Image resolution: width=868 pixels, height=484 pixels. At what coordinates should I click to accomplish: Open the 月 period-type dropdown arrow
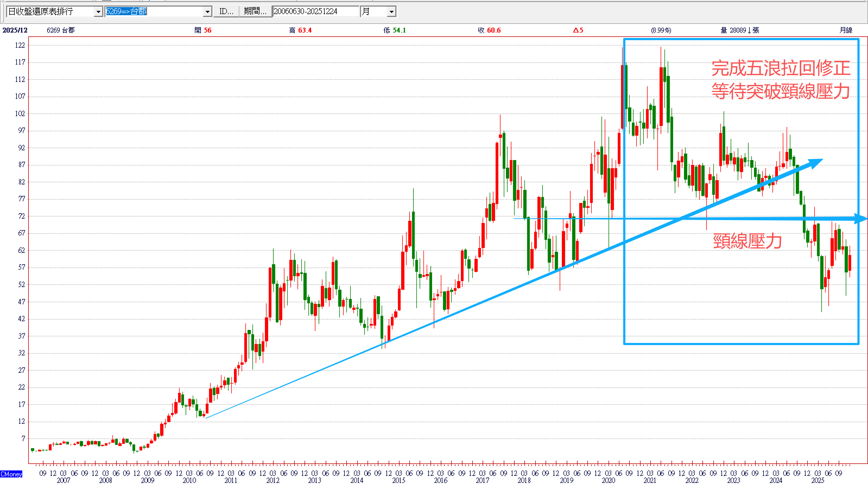tap(391, 12)
